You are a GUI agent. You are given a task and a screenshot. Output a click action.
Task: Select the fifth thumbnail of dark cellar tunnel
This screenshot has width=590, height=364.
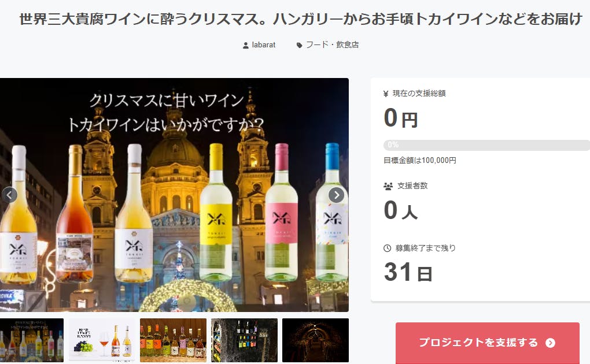[315, 340]
